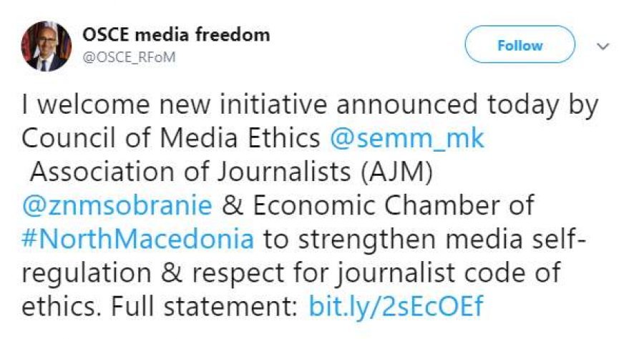The image size is (644, 339).
Task: Expand the tweet options chevron
Action: tap(603, 46)
